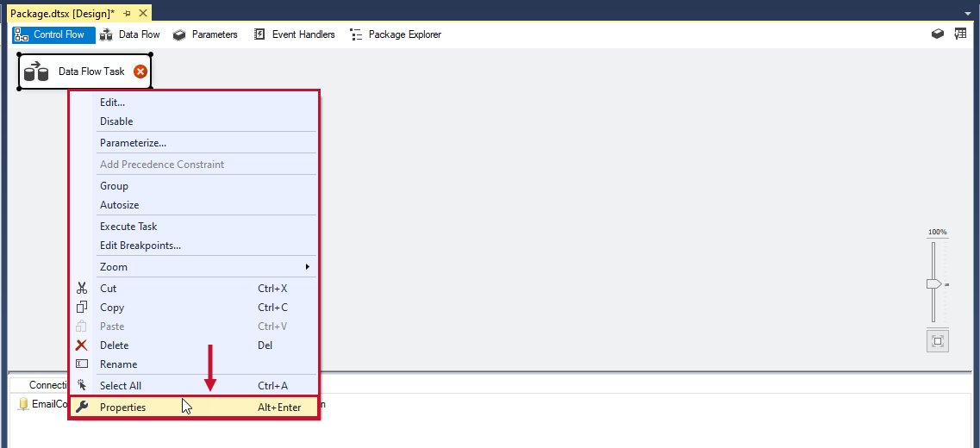The width and height of the screenshot is (980, 448).
Task: Click the Variables icon in top-right corner
Action: pos(960,34)
